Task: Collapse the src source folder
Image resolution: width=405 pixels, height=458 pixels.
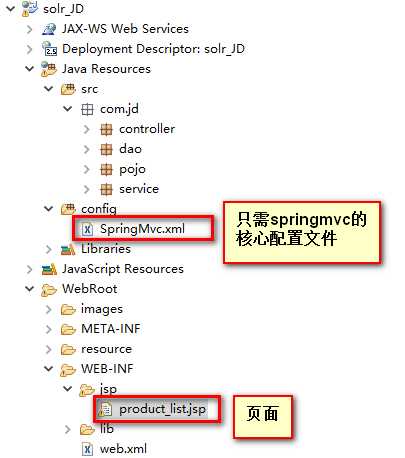Action: click(49, 89)
